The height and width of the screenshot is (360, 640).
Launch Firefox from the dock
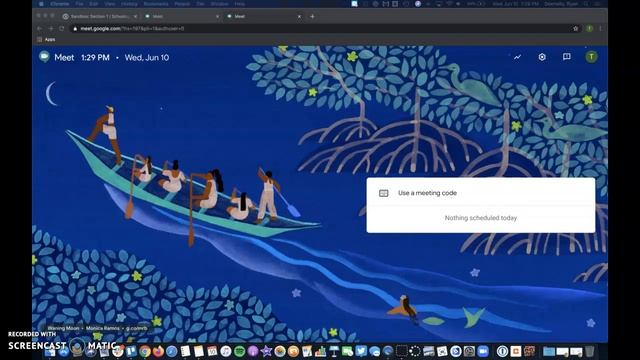pos(158,351)
